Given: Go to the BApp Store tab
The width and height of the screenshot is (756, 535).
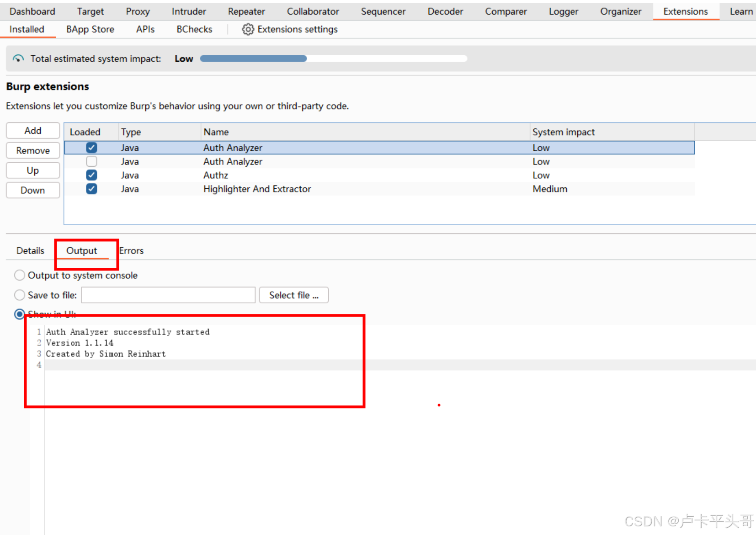Looking at the screenshot, I should (90, 29).
